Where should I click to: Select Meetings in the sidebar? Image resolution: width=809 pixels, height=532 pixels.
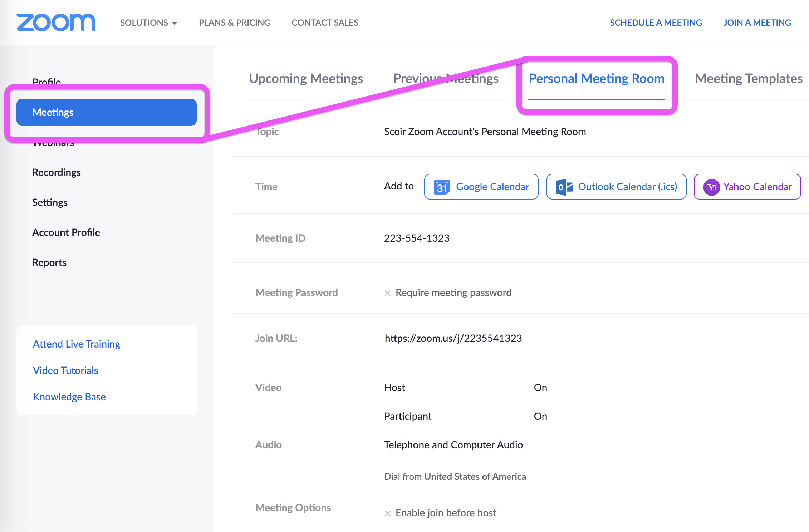click(107, 112)
